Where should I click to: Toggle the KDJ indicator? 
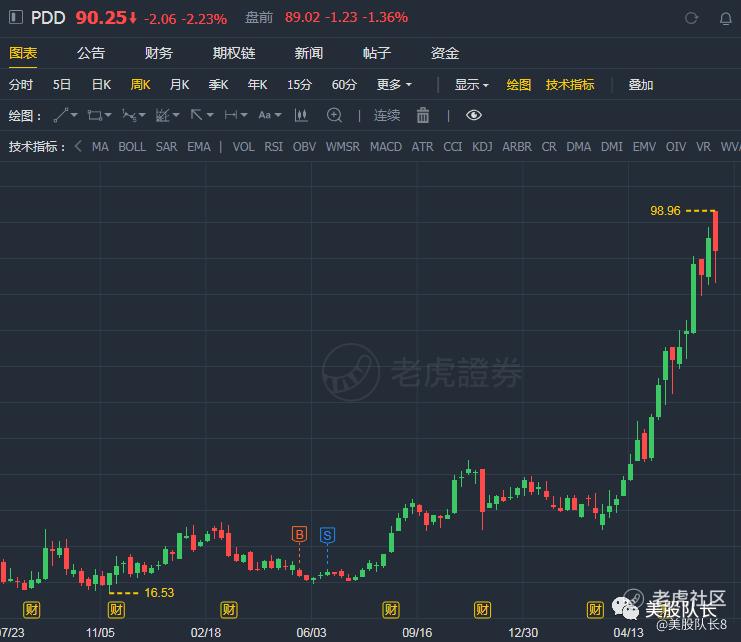(482, 147)
